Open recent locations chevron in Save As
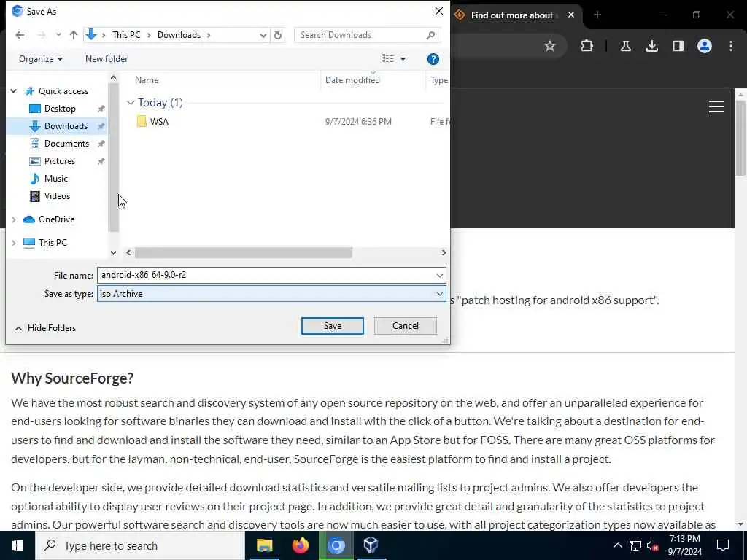747x560 pixels. (58, 35)
